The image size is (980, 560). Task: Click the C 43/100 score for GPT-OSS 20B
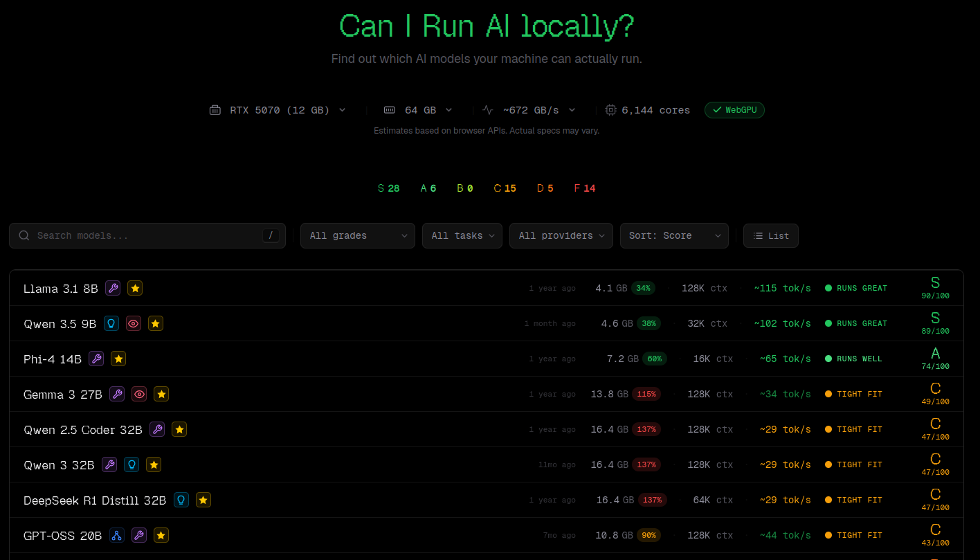936,535
